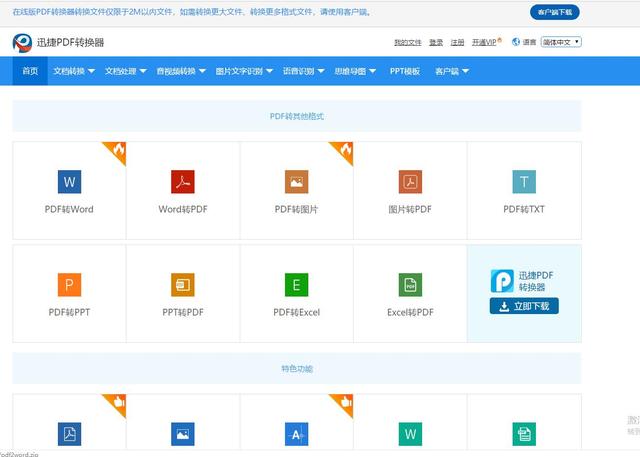Click the PDF转PPT label text
This screenshot has height=457, width=640.
69,313
